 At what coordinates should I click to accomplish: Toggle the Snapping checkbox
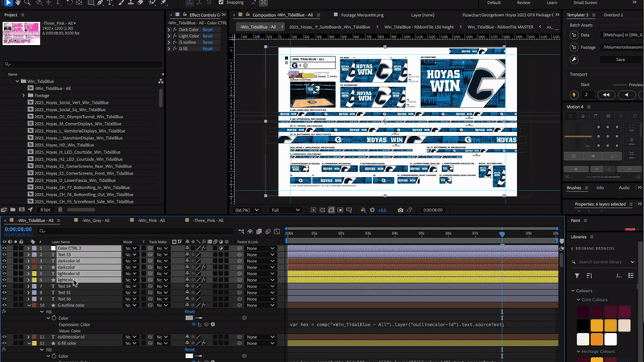(221, 2)
